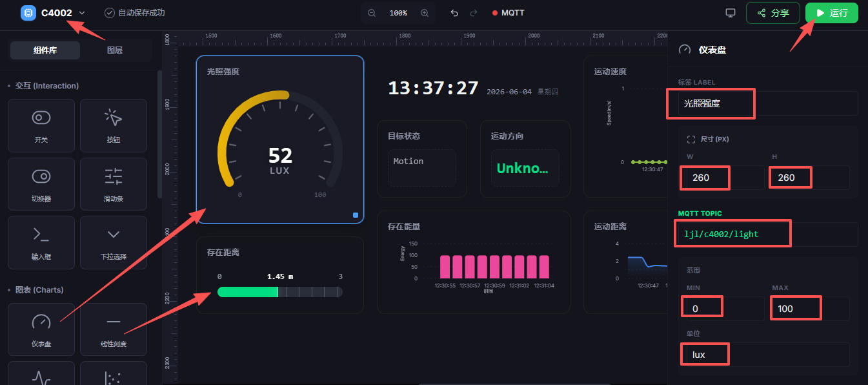Screen dimensions: 868x385
Task: Select the 切换器 toggle component
Action: pos(41,184)
